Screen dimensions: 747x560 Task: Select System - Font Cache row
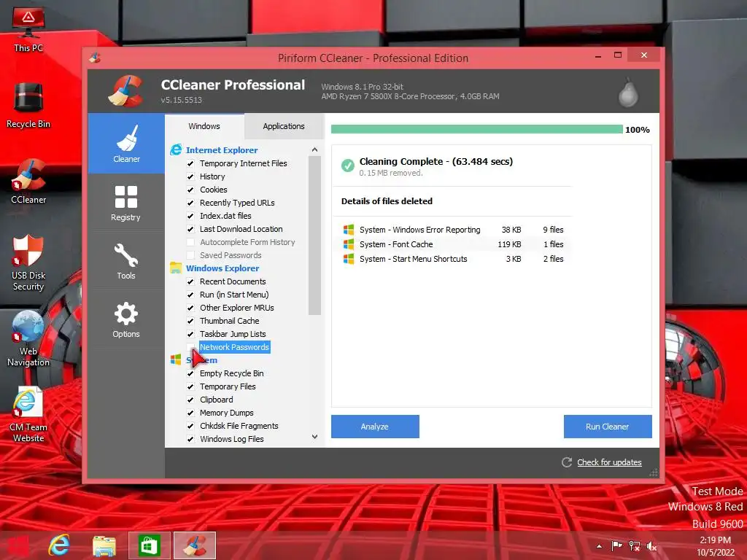(453, 244)
